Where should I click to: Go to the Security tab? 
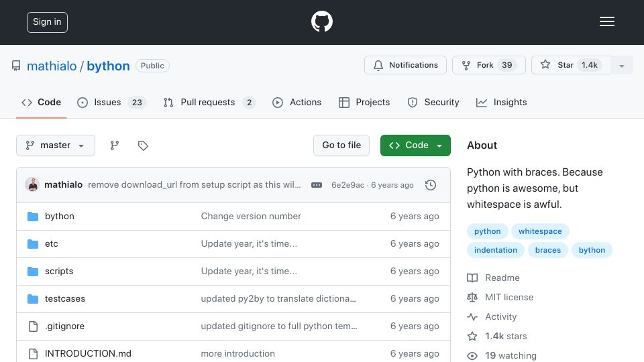[433, 103]
